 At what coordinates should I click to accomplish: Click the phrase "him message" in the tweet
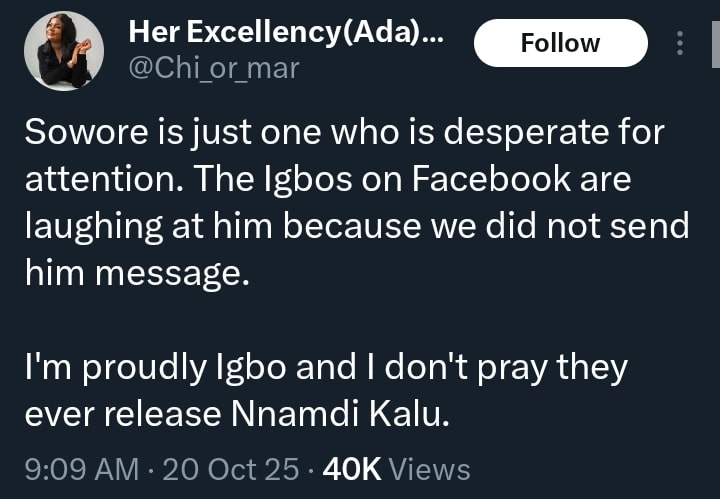click(x=135, y=272)
